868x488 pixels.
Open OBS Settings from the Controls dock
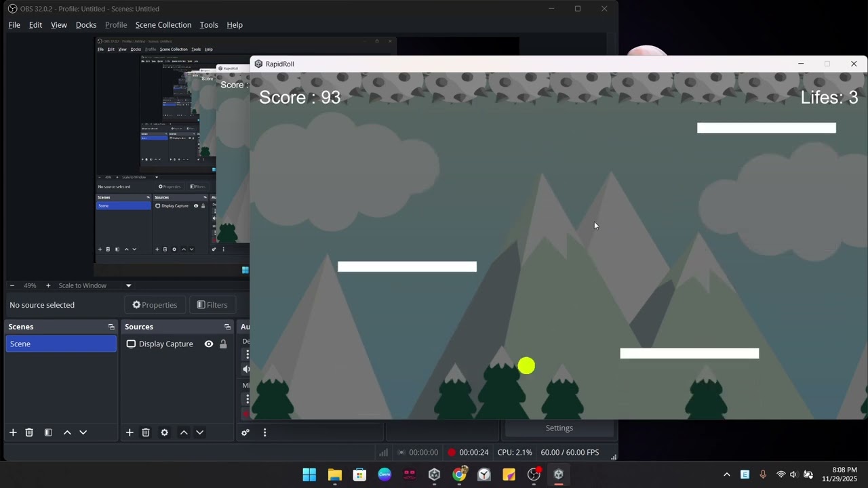pos(559,428)
